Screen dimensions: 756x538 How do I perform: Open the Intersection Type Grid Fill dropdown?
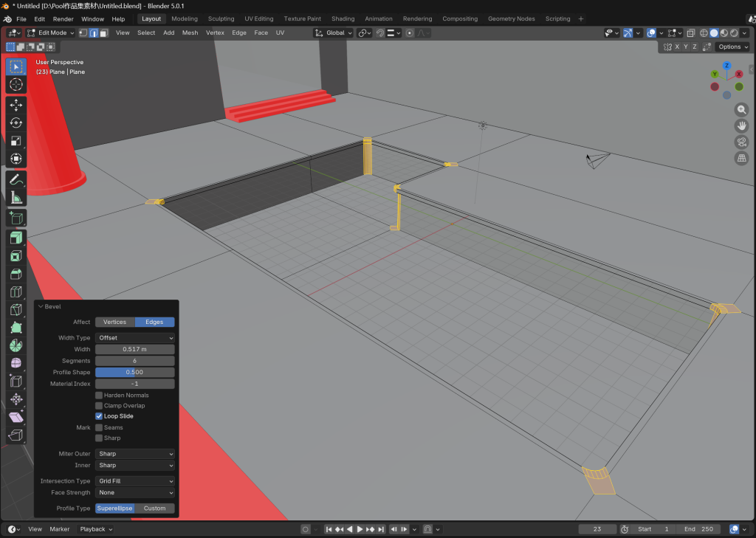(x=135, y=481)
